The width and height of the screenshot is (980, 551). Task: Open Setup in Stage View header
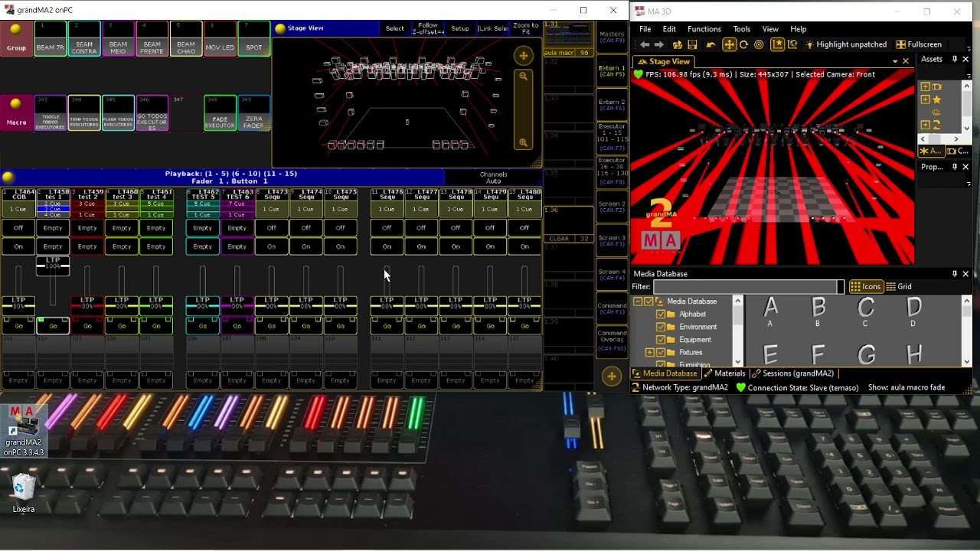pyautogui.click(x=460, y=28)
